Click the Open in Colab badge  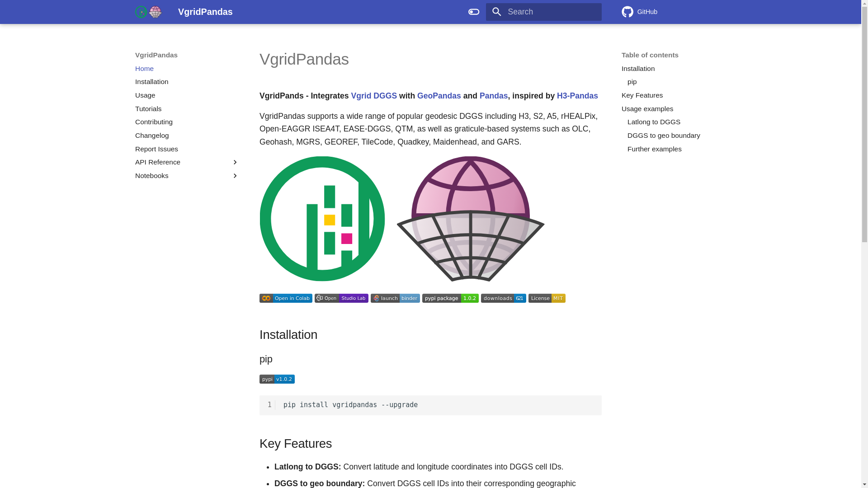pyautogui.click(x=286, y=298)
